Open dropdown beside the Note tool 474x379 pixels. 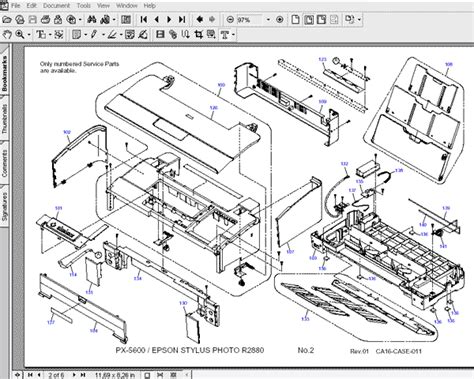pyautogui.click(x=85, y=35)
